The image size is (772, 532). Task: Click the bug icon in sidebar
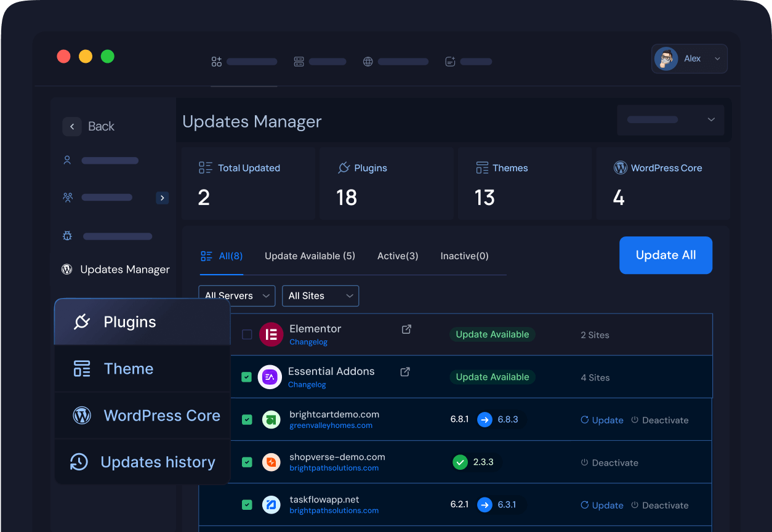[x=68, y=236]
